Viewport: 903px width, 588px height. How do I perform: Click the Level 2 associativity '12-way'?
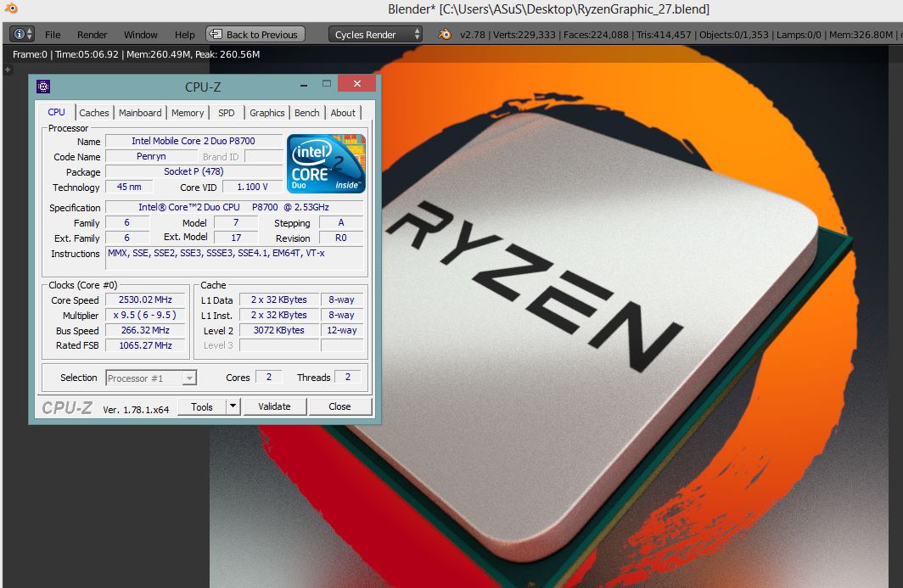[x=342, y=331]
